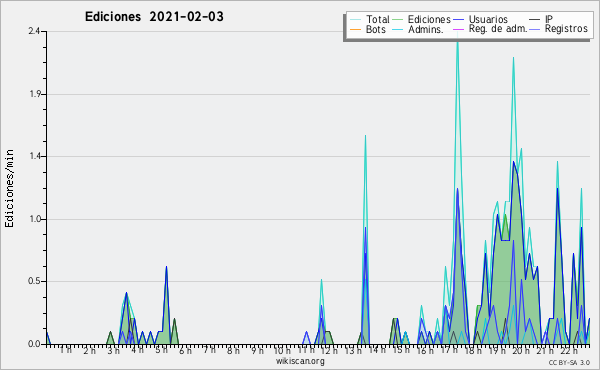Click the 'Registros' legend label
Screen dimensions: 600x370
tap(566, 29)
